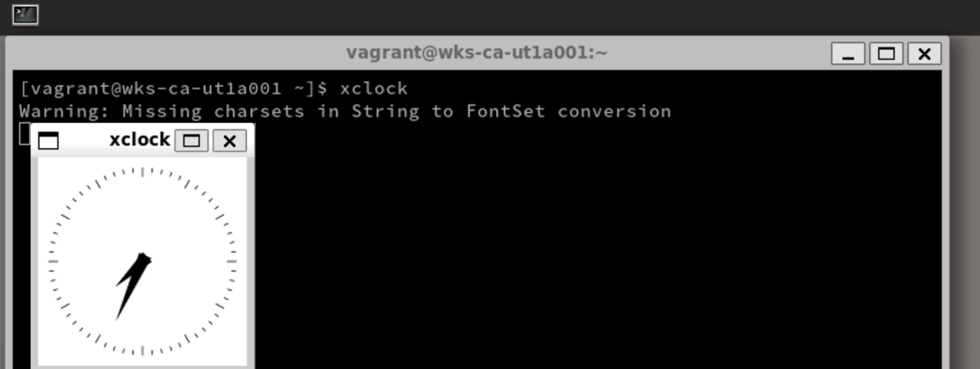Screen dimensions: 980x369
Task: Click the xclock command text in terminal
Action: (375, 89)
